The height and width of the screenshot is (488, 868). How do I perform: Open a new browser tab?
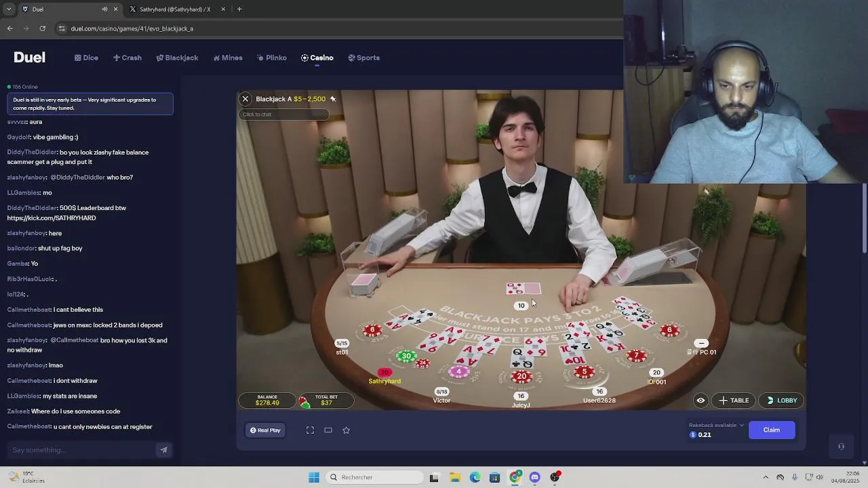click(239, 9)
